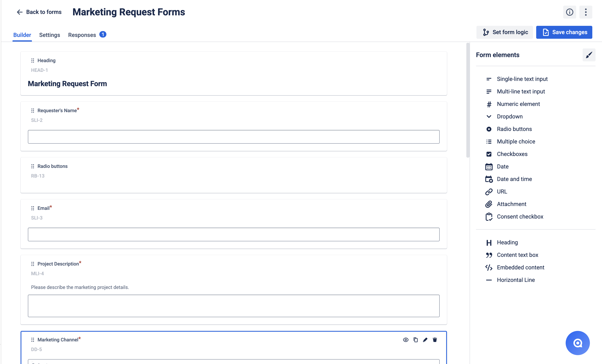Click the info icon in header
This screenshot has height=364, width=602.
point(569,12)
